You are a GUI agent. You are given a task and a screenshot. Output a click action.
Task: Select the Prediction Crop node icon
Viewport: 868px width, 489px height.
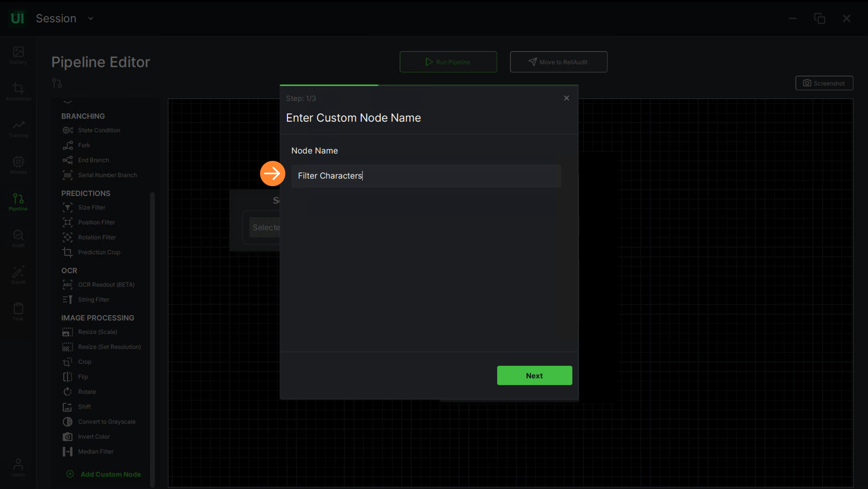[x=67, y=252]
